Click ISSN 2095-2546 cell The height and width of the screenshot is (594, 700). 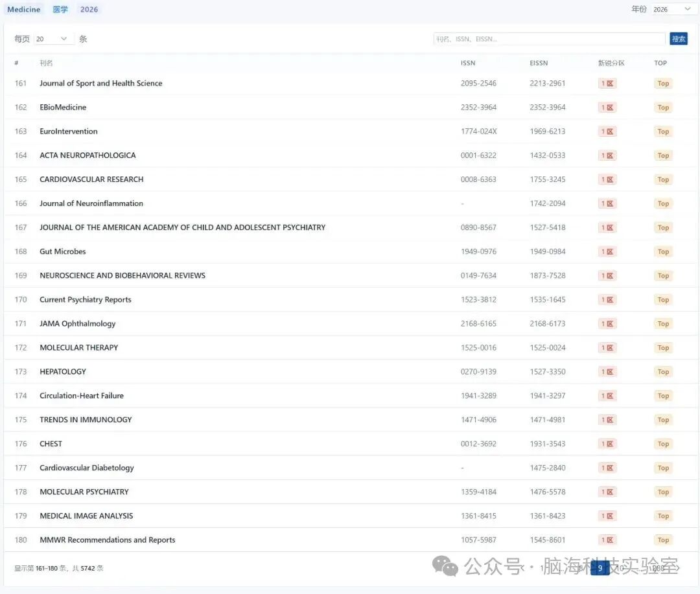tap(478, 84)
